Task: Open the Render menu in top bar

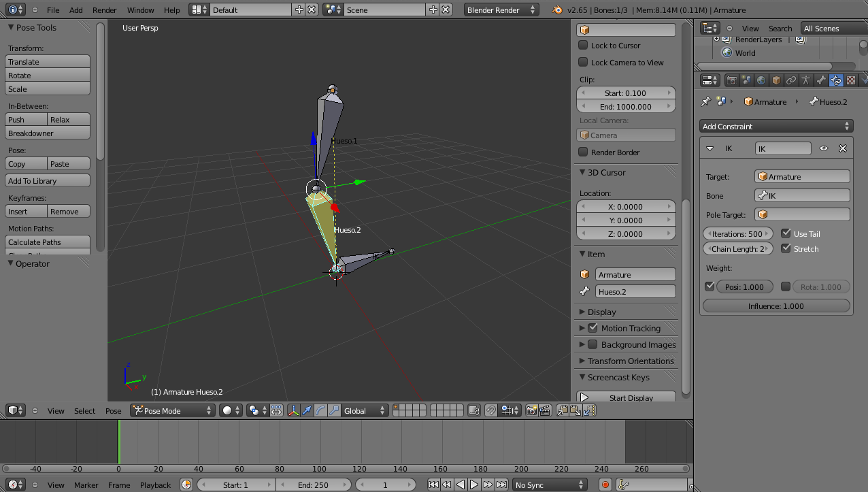Action: pos(104,10)
